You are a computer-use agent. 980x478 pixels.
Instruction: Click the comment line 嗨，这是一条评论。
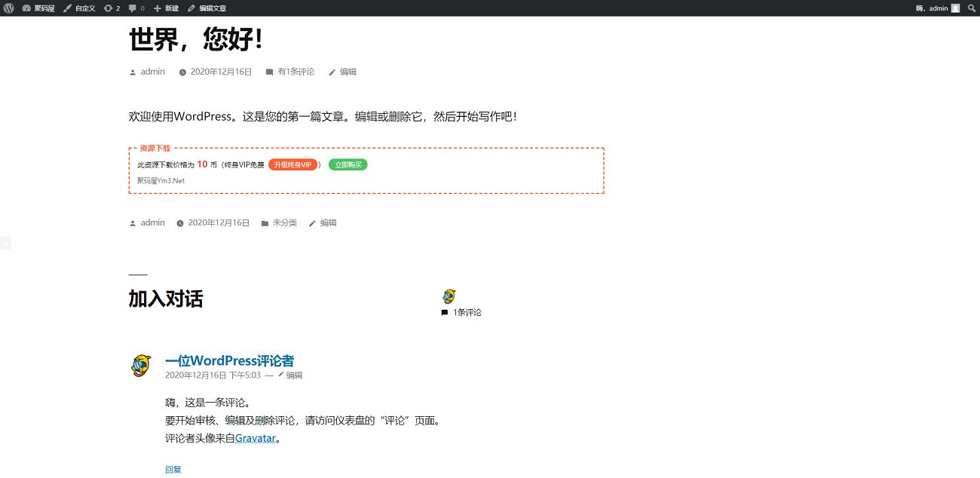[x=207, y=402]
